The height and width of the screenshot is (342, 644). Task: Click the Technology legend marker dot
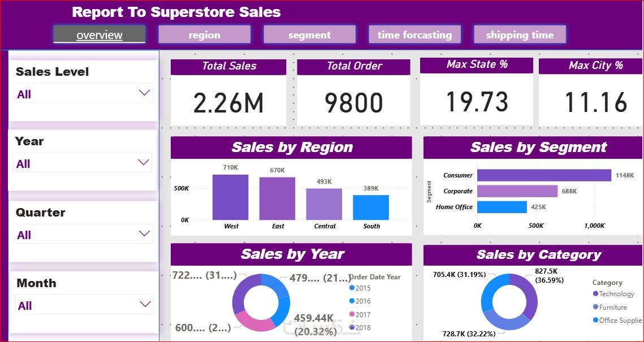tap(595, 293)
